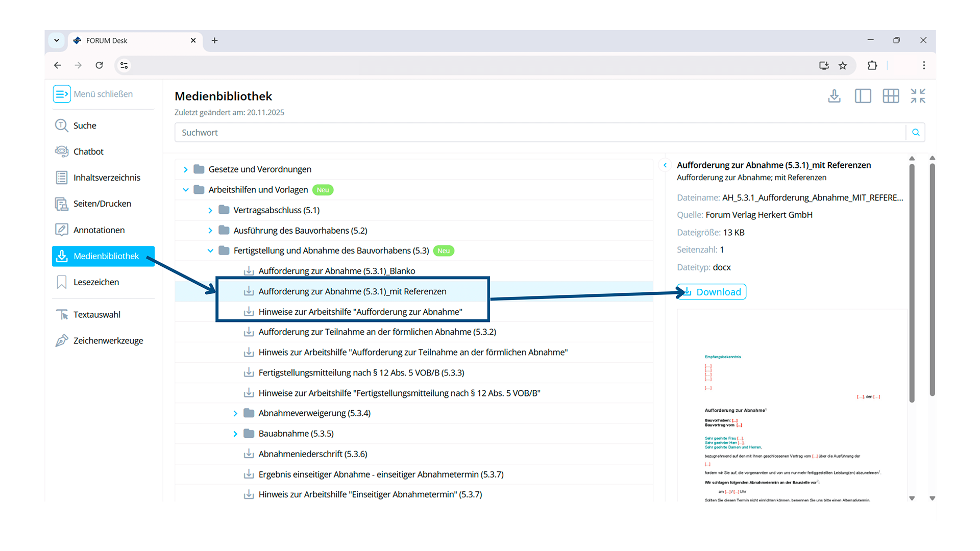Switch to the grid view icon
The width and height of the screenshot is (980, 551).
coord(891,96)
